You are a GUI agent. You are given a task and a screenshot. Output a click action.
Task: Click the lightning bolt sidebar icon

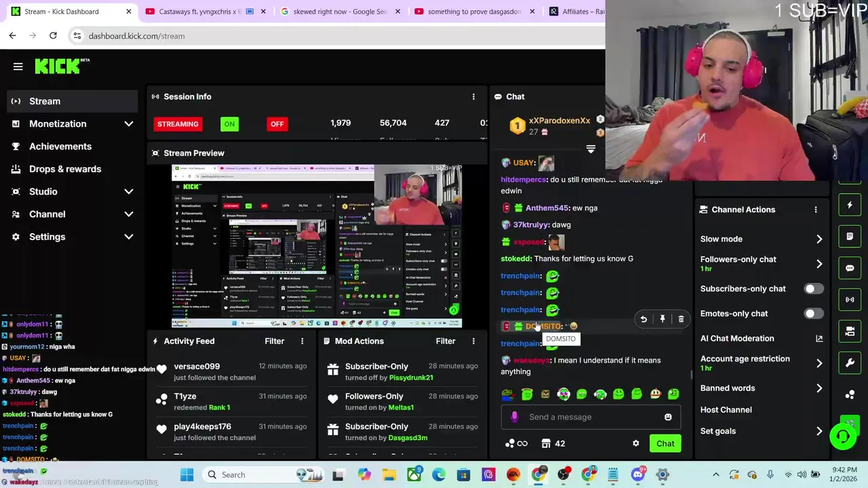coord(850,205)
